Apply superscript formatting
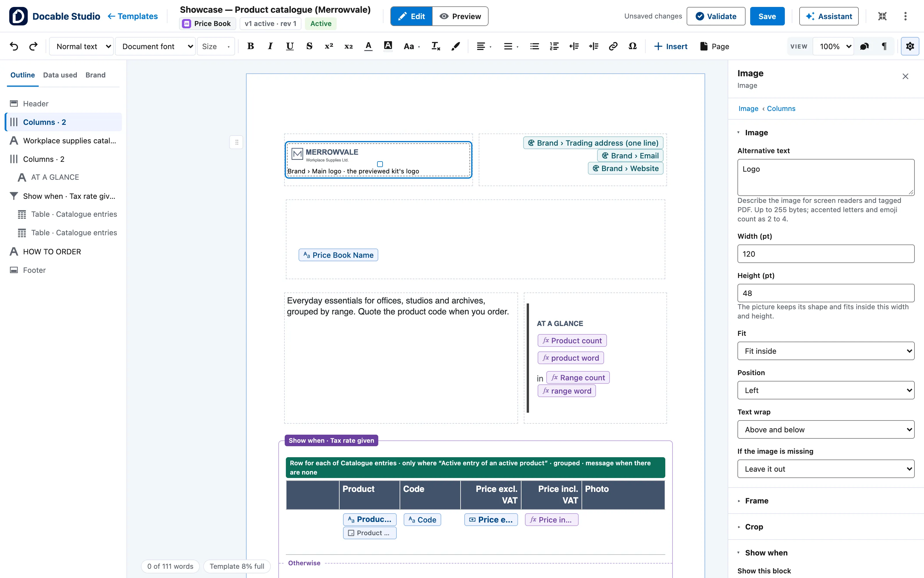Viewport: 924px width, 578px height. tap(329, 46)
